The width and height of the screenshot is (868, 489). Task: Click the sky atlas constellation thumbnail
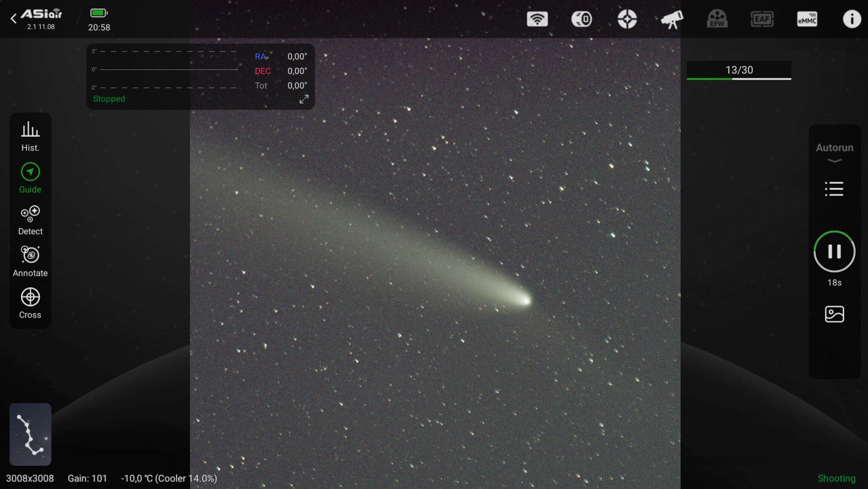point(30,434)
